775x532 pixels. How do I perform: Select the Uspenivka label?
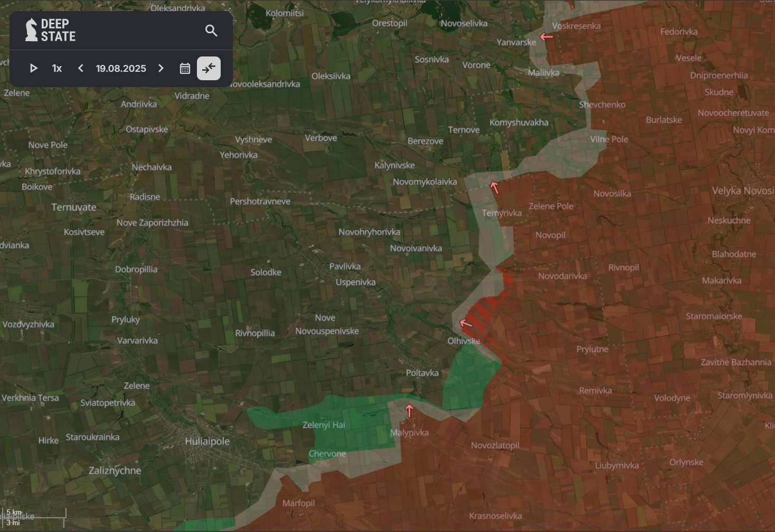(356, 282)
